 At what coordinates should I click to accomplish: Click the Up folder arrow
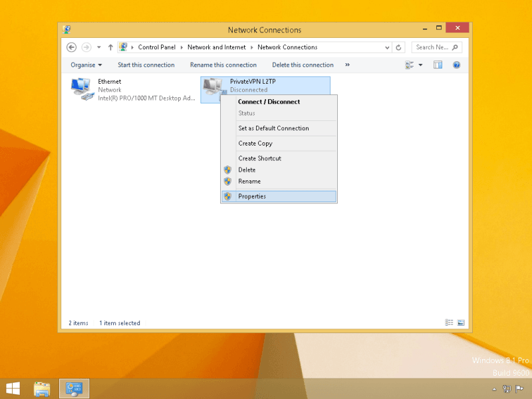(x=110, y=47)
